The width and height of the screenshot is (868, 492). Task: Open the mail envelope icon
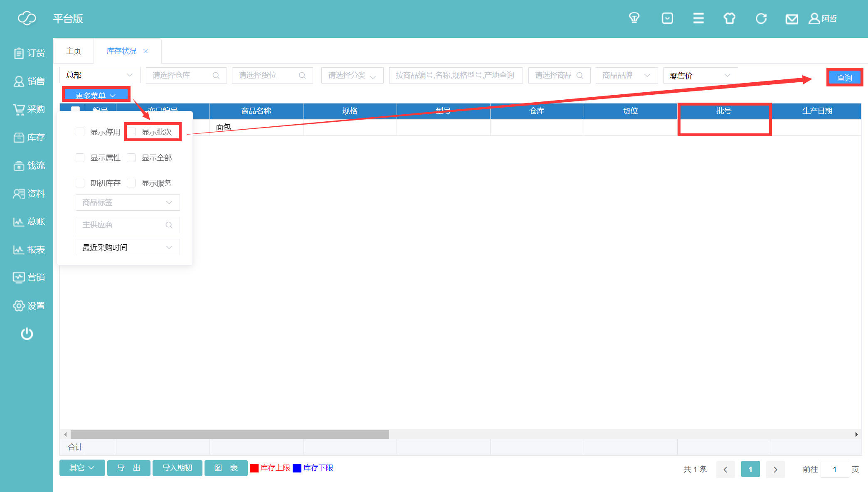(x=792, y=19)
